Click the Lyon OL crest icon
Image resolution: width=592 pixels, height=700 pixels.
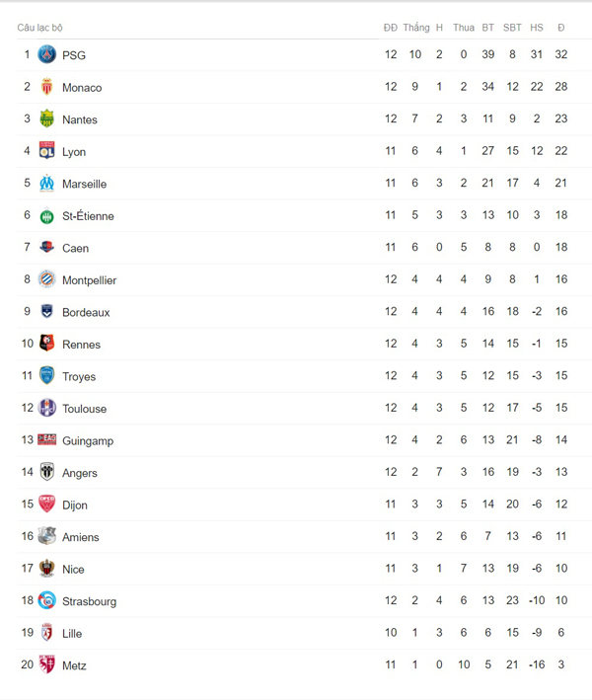[46, 151]
